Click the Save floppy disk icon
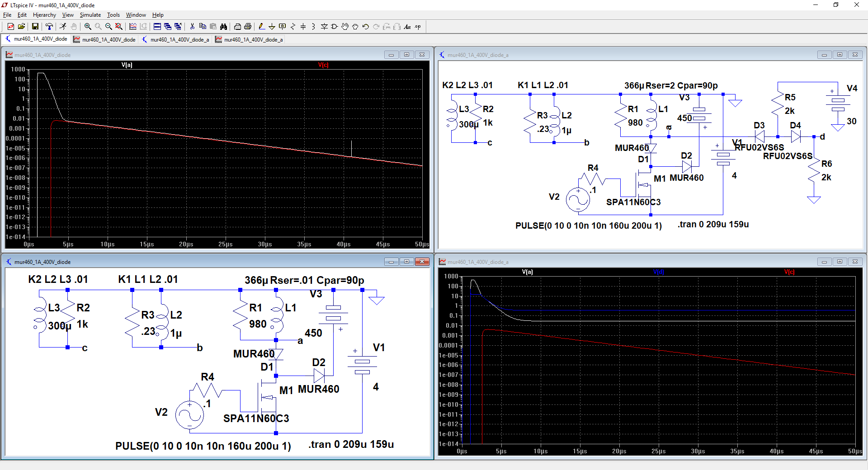Viewport: 868px width, 470px height. pos(35,27)
